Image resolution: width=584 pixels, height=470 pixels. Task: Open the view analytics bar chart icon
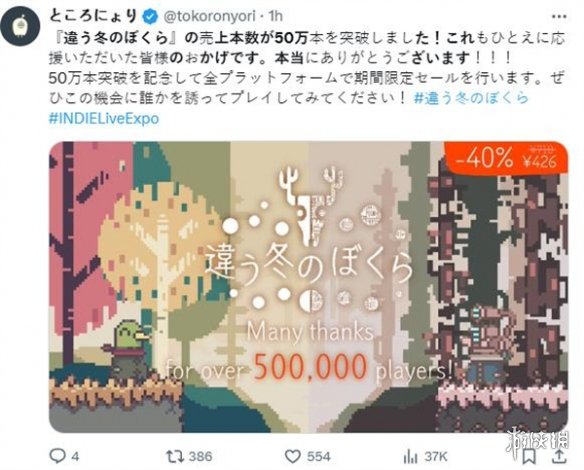pyautogui.click(x=410, y=456)
